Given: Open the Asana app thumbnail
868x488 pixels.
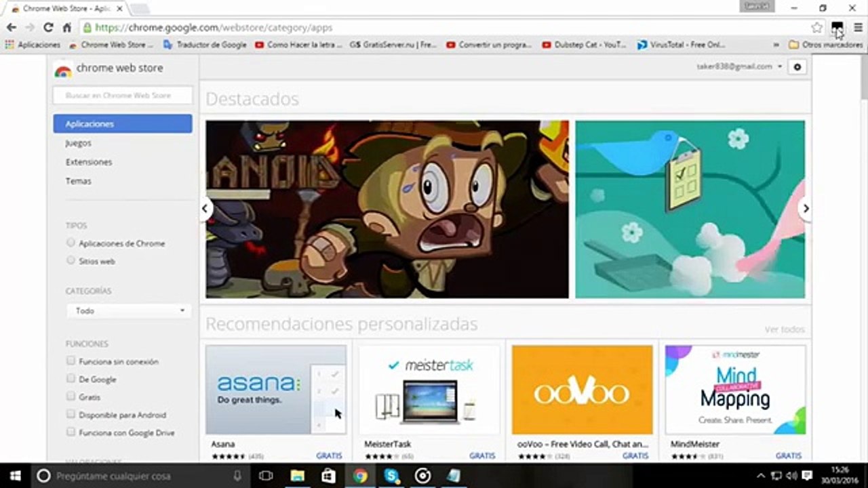Looking at the screenshot, I should (x=276, y=390).
